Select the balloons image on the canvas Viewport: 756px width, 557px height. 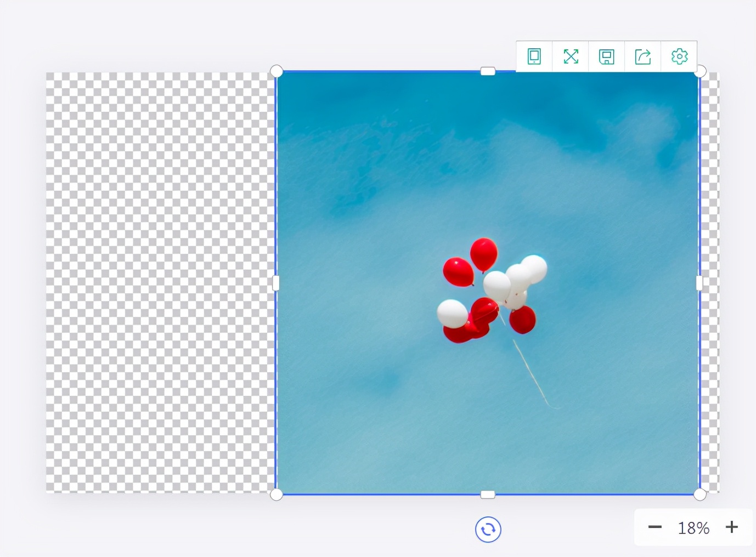point(488,283)
